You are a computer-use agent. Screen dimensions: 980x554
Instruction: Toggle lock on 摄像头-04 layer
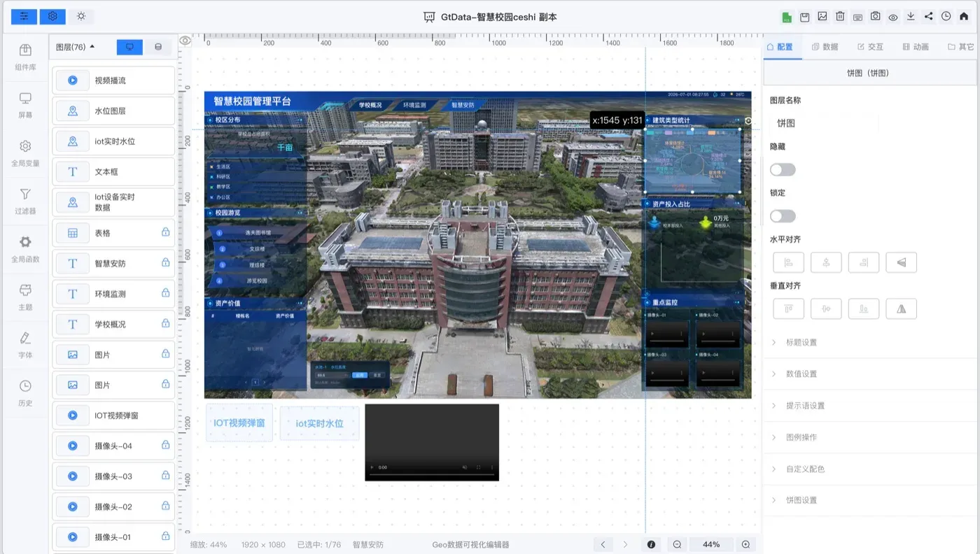[x=166, y=445]
